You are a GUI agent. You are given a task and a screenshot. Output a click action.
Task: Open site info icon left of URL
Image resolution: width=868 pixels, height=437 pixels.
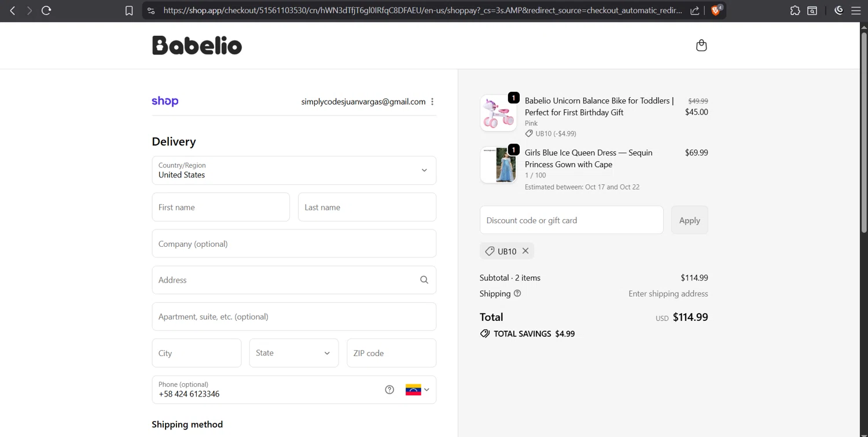[151, 10]
